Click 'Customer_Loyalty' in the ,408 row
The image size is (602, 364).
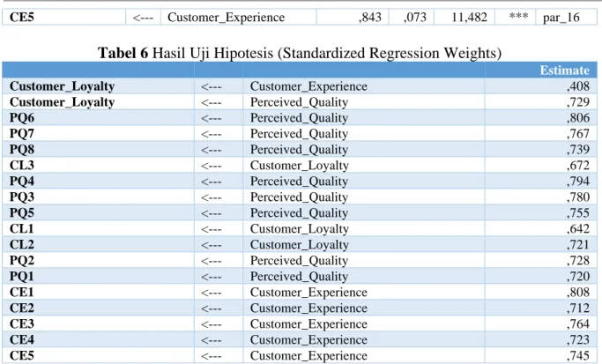(x=63, y=86)
